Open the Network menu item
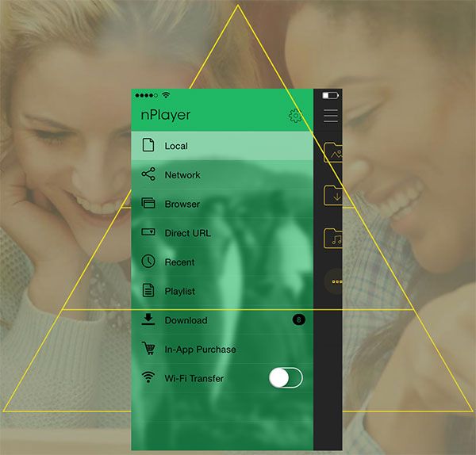 (x=222, y=174)
